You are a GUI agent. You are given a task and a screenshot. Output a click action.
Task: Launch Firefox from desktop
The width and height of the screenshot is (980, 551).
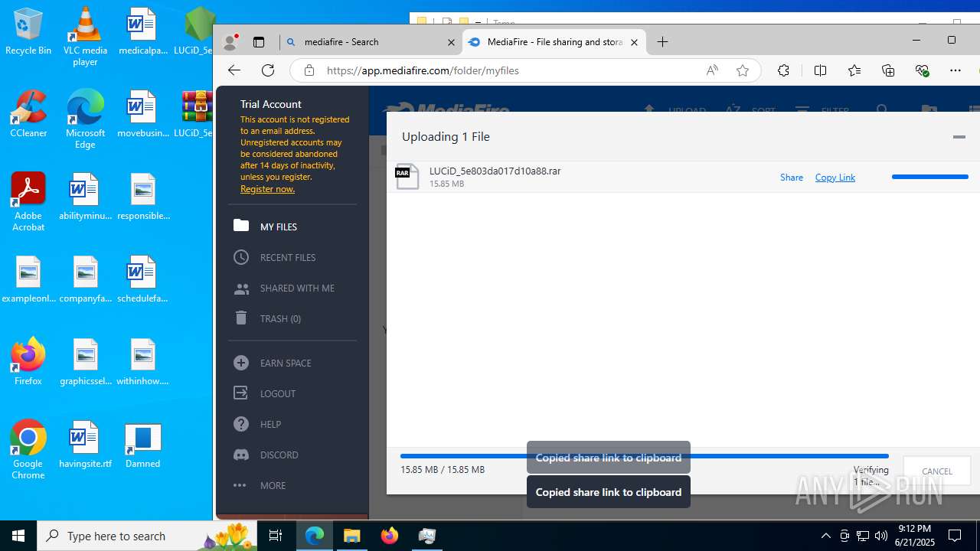click(28, 361)
